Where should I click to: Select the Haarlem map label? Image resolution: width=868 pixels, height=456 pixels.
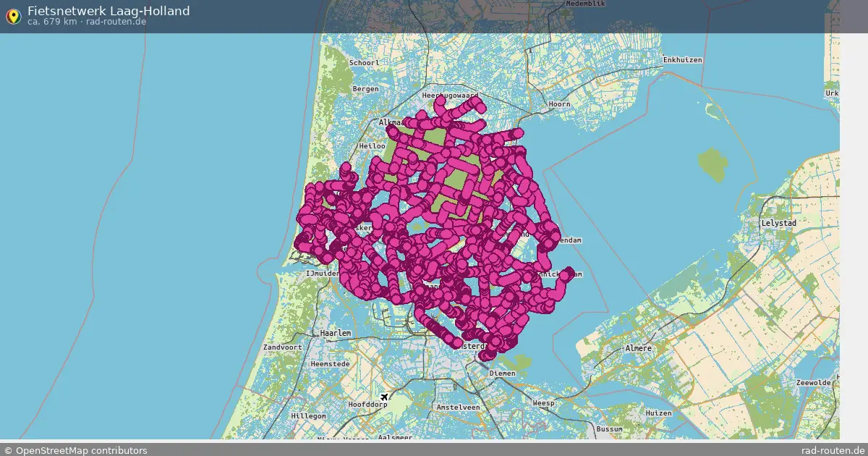pyautogui.click(x=335, y=333)
